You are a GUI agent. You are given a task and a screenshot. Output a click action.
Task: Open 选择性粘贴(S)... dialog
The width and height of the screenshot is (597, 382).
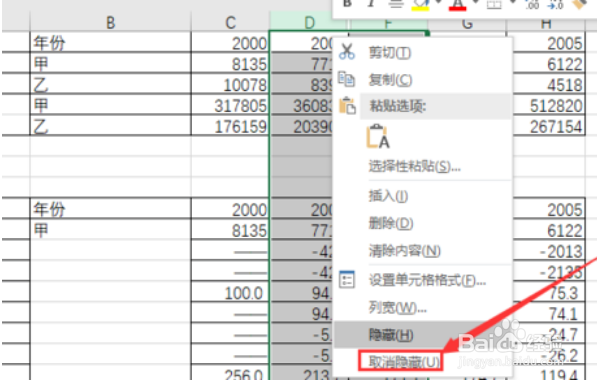coord(423,166)
